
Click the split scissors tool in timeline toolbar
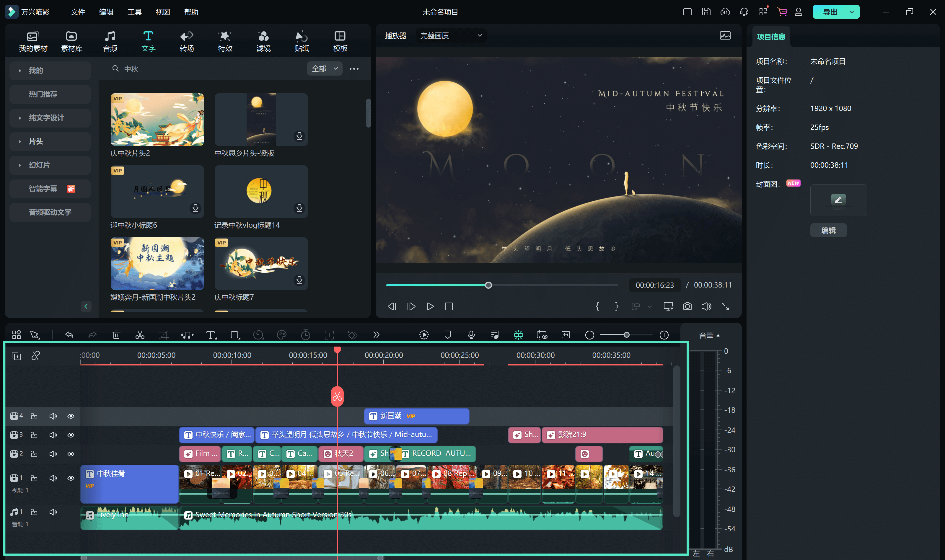pyautogui.click(x=140, y=335)
